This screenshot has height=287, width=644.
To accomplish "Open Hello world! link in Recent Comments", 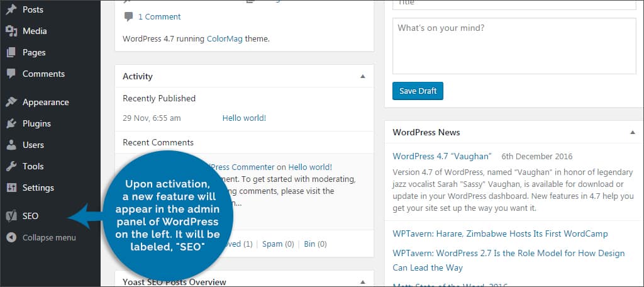I will pyautogui.click(x=310, y=167).
